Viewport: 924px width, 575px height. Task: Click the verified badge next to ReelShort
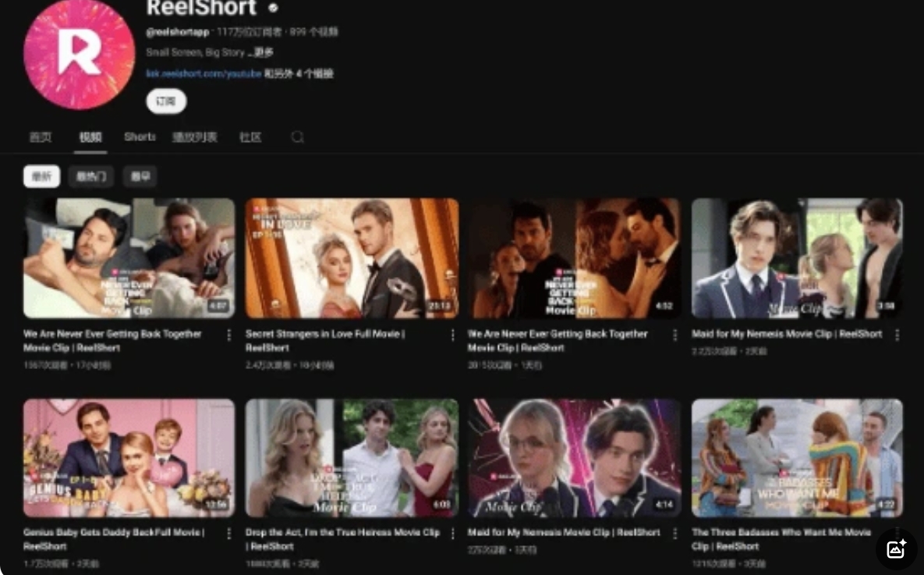coord(274,8)
